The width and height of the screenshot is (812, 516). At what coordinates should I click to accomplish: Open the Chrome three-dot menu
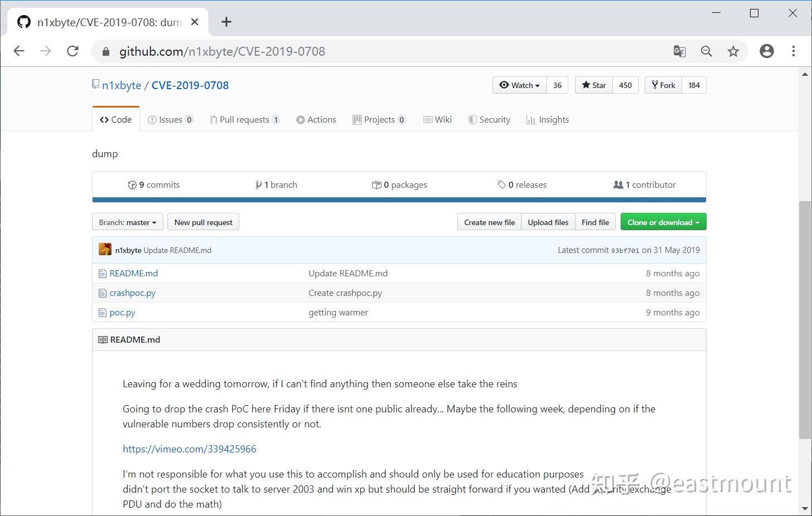[794, 51]
